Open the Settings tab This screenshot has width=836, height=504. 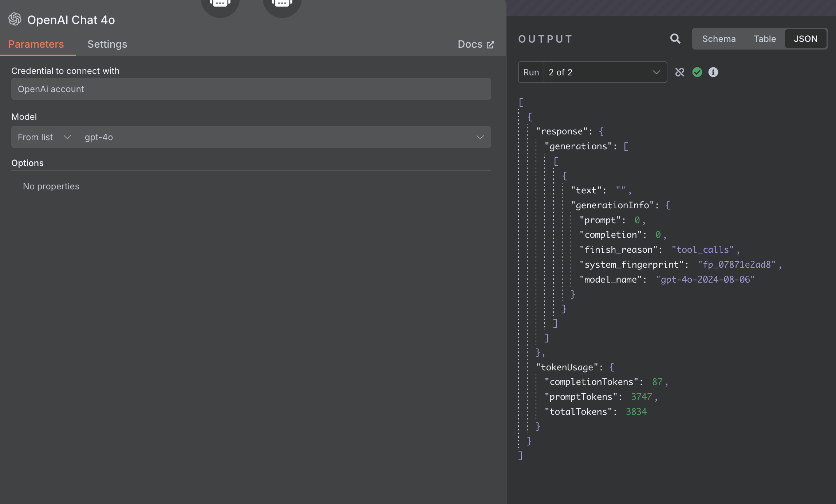(x=107, y=44)
